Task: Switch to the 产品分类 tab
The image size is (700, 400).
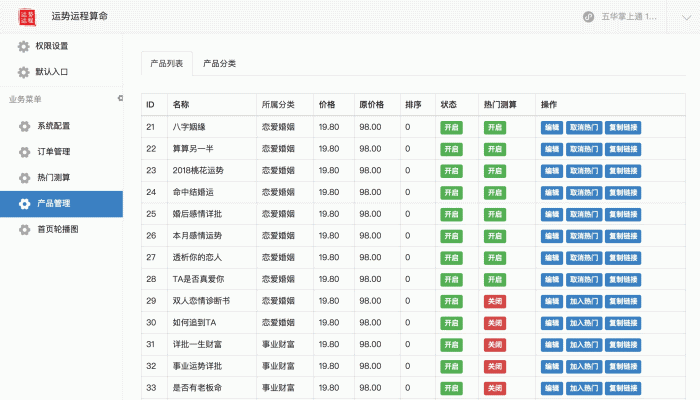Action: coord(219,63)
